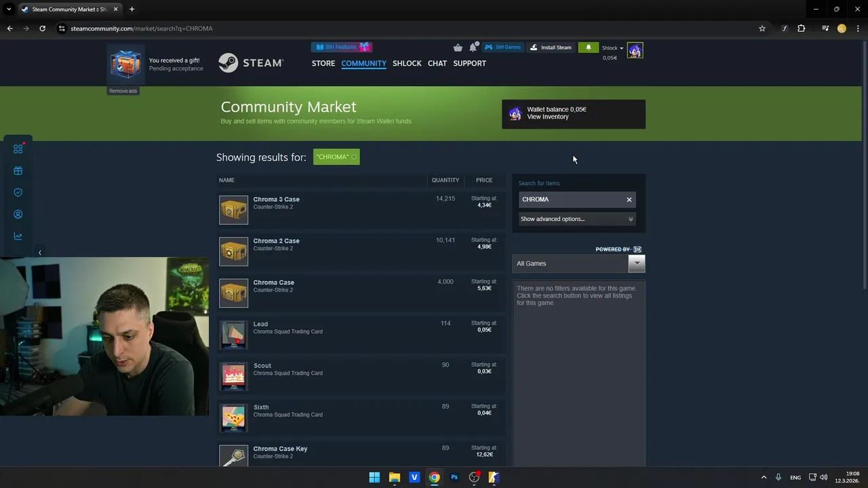Image resolution: width=868 pixels, height=488 pixels.
Task: Open the Scout trading card thumbnail
Action: (x=233, y=376)
